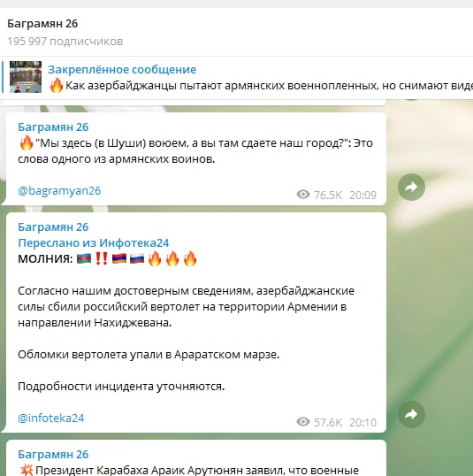
Task: Open the Переслано из Инфотека24 forwarded source
Action: pos(94,242)
